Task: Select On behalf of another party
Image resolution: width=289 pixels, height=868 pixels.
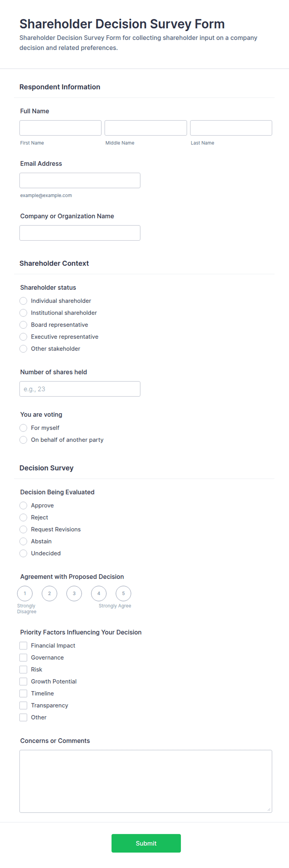Action: pyautogui.click(x=23, y=440)
